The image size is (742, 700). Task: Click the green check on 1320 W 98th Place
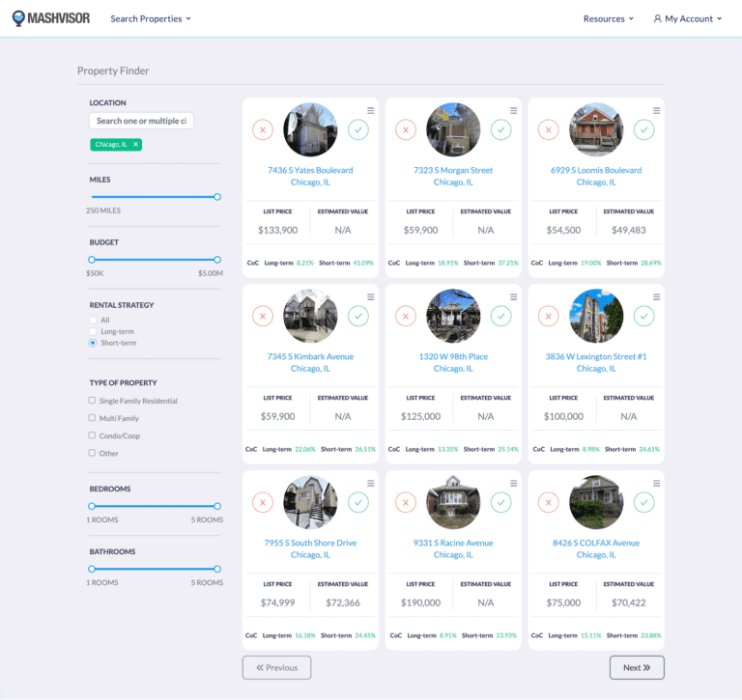500,316
